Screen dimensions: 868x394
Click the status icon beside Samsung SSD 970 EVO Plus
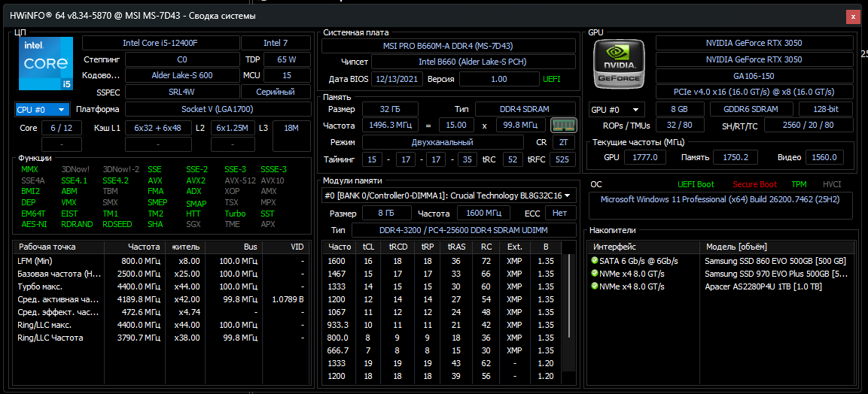click(x=595, y=274)
